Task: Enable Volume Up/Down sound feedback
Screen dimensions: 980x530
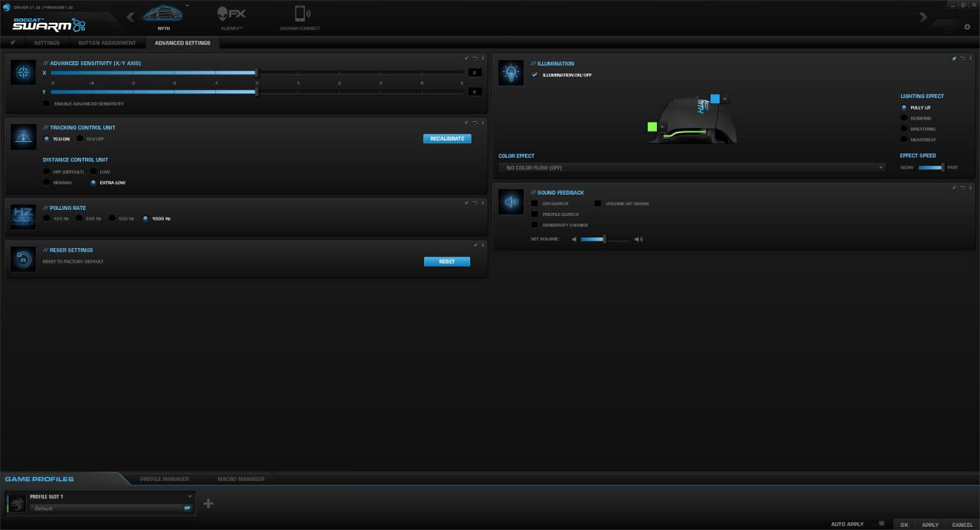Action: (598, 204)
